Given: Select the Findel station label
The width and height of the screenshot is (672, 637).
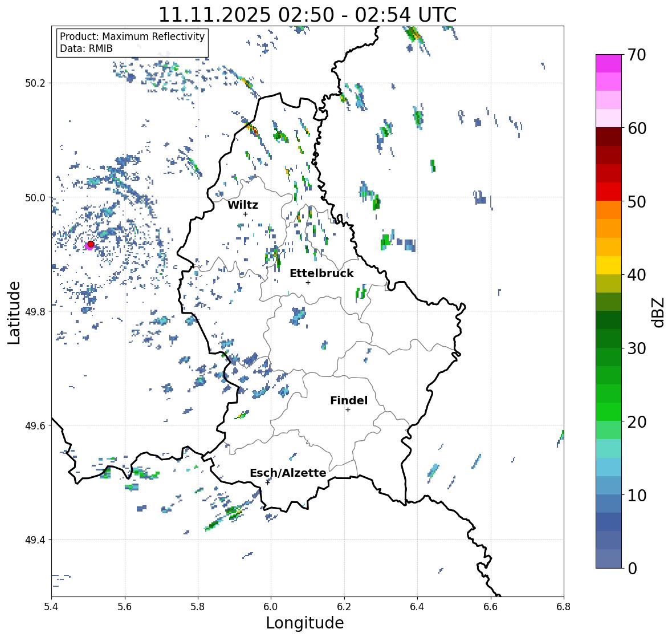Looking at the screenshot, I should tap(348, 400).
